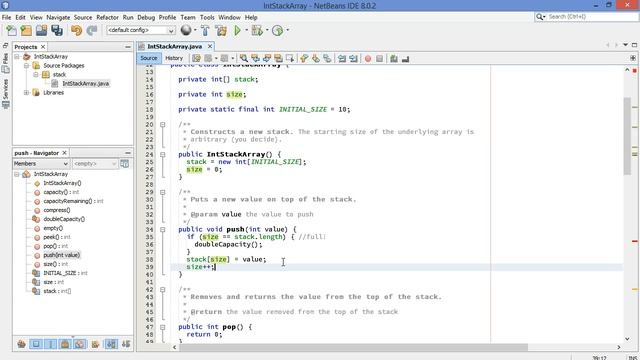Image resolution: width=640 pixels, height=360 pixels.
Task: Click the Uncomment icon at editor toolbar end
Action: (405, 59)
